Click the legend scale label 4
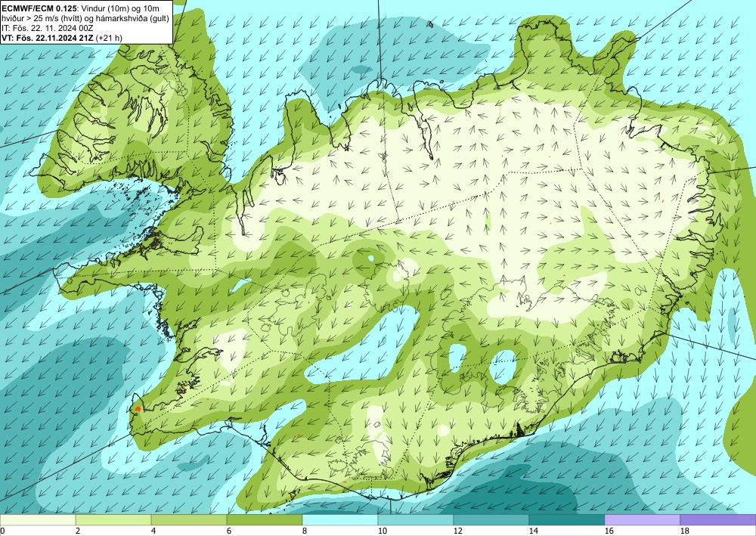This screenshot has height=536, width=756. point(153,531)
